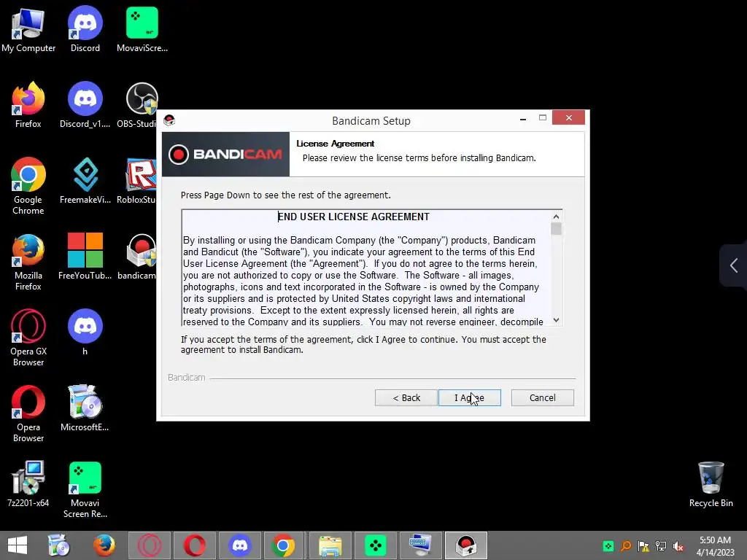Open the Google Chrome desktop shortcut
Screen dimensions: 747x560
point(28,186)
